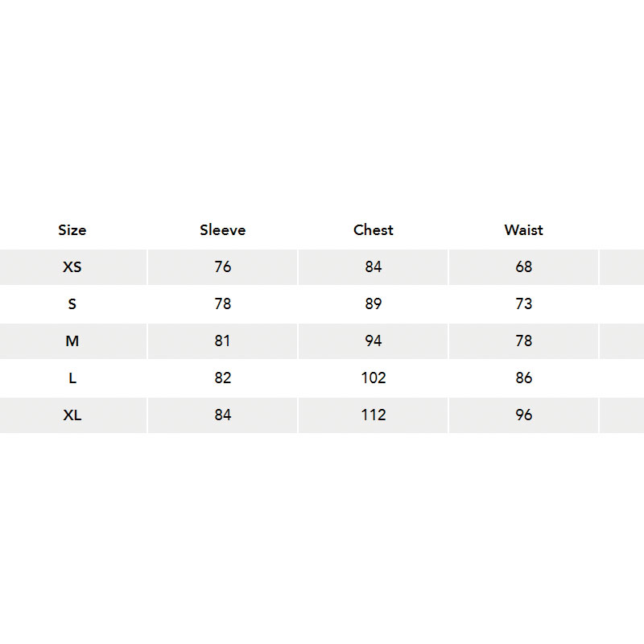Image resolution: width=644 pixels, height=644 pixels.
Task: Select the L size row label
Action: click(72, 378)
